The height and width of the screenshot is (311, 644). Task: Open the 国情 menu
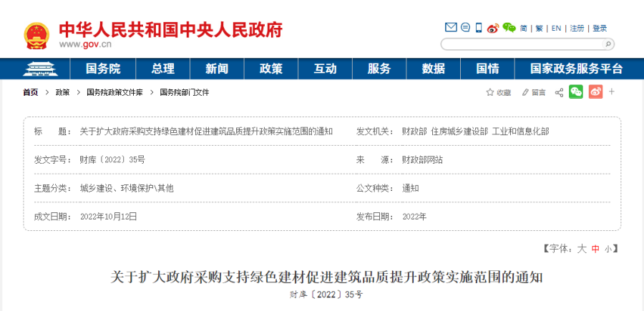click(x=487, y=69)
